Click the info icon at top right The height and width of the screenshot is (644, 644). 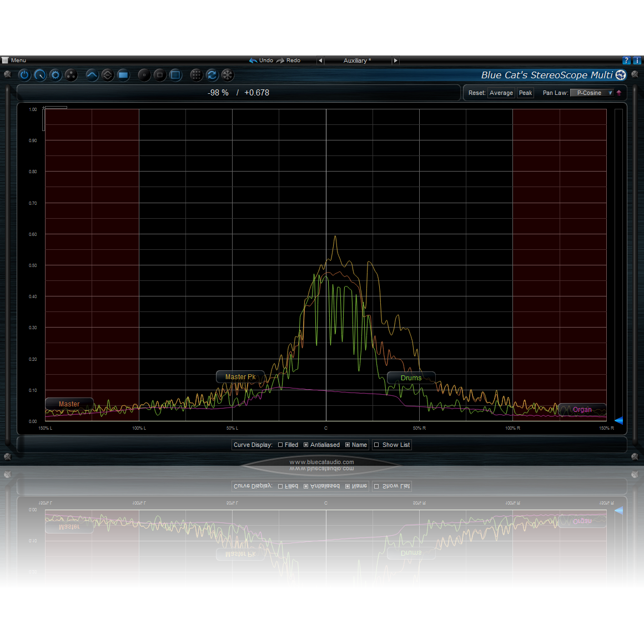(x=636, y=60)
